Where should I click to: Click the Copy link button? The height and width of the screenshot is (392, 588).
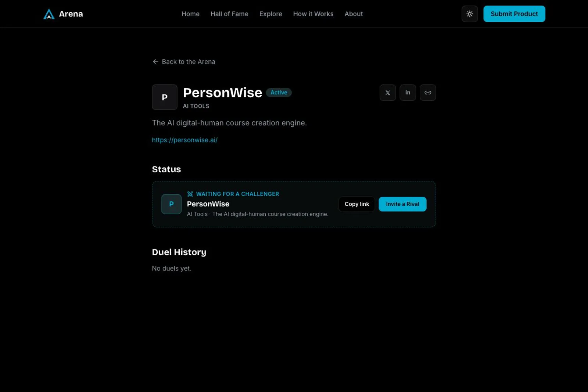(357, 204)
